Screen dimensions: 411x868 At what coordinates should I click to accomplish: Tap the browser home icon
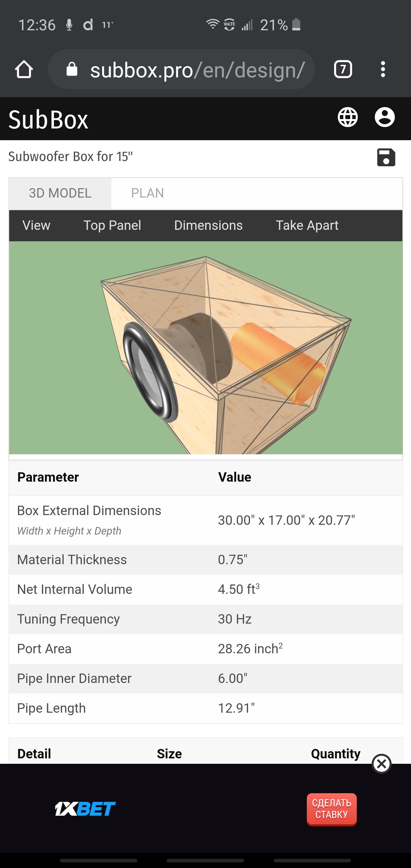[x=24, y=69]
